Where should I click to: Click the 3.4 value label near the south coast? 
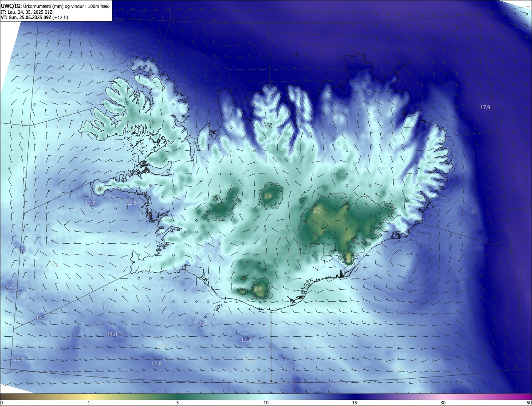point(258,289)
